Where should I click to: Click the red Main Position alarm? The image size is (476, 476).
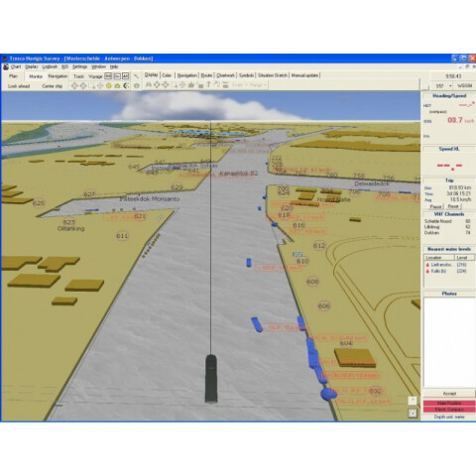tap(449, 404)
